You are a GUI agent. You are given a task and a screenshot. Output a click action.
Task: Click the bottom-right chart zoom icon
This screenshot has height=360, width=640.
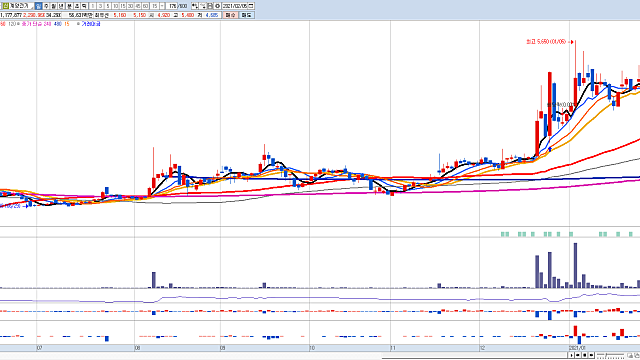(x=630, y=355)
